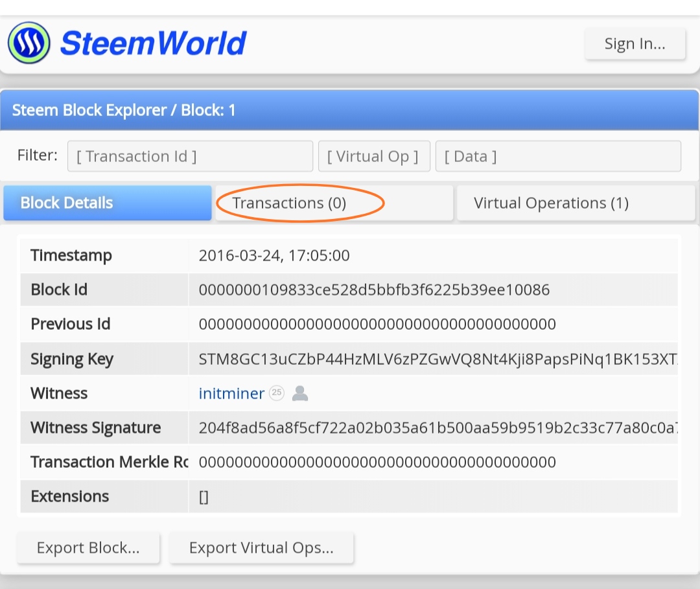Focus the Virtual Op filter field
The image size is (700, 589).
[374, 156]
